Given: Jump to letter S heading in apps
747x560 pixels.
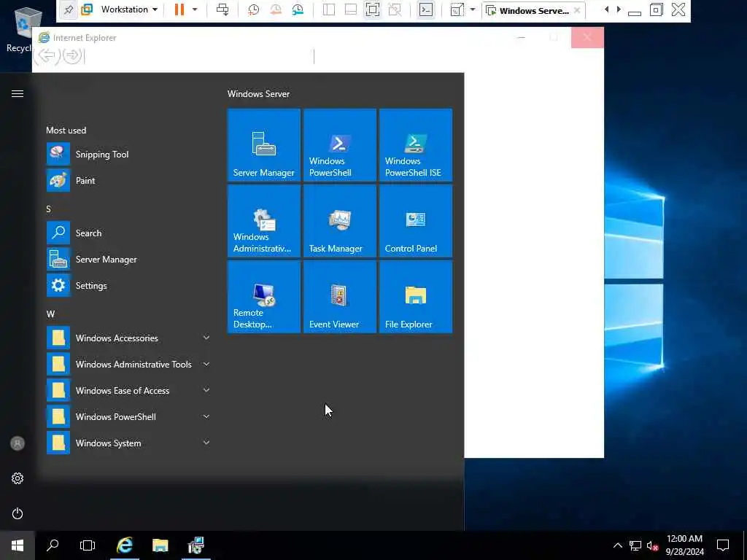Looking at the screenshot, I should 48,209.
